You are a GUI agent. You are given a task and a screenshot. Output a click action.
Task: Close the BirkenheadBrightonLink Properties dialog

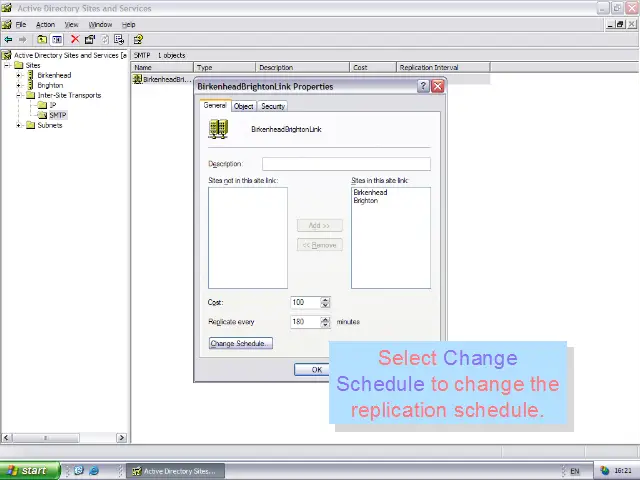tap(438, 86)
